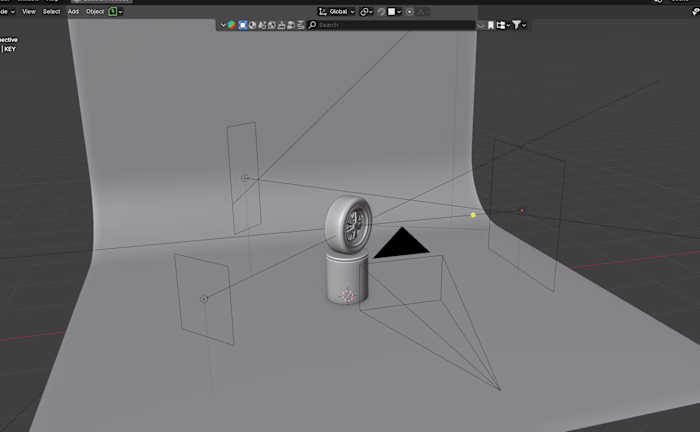Select the wheel object in the viewport

point(348,224)
